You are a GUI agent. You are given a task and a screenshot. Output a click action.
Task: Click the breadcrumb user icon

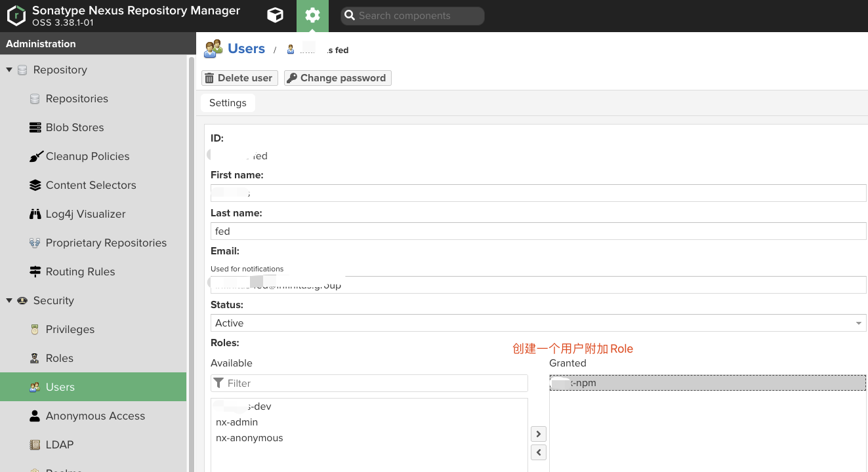291,50
